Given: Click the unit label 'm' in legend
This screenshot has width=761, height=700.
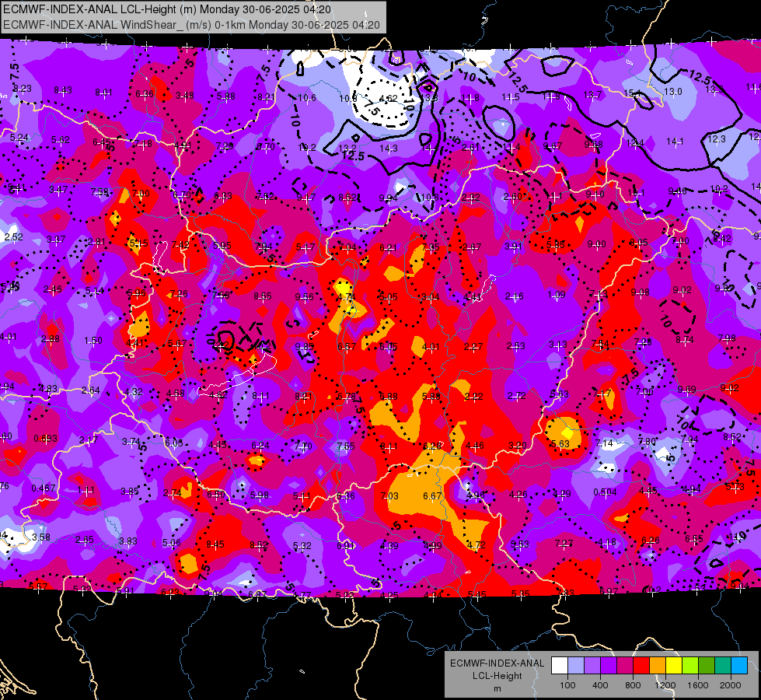Looking at the screenshot, I should [497, 688].
